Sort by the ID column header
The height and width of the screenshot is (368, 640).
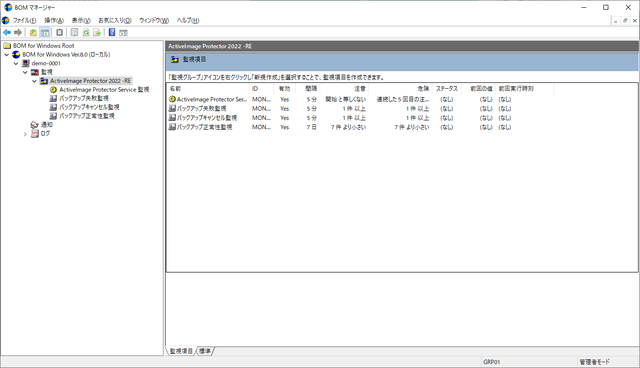(x=261, y=89)
